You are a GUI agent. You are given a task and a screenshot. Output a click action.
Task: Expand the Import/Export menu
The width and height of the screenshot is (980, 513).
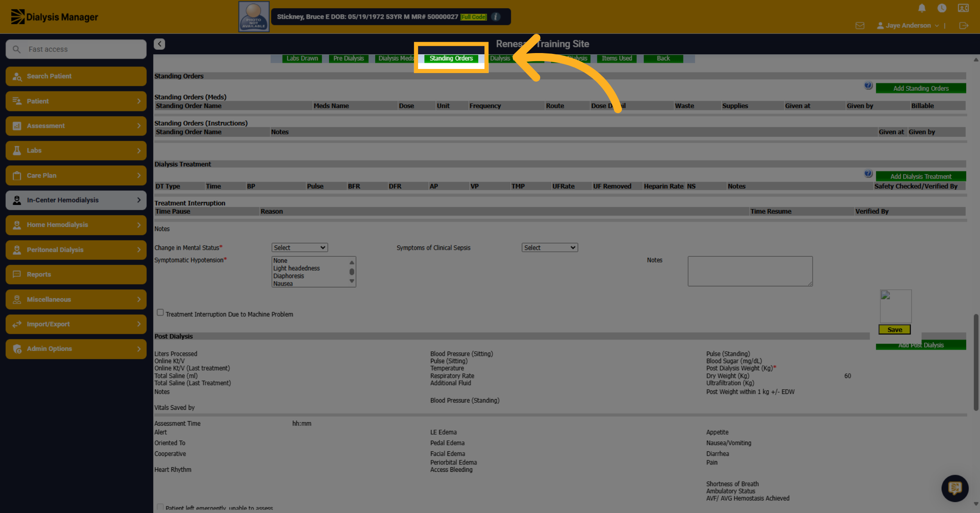(76, 324)
